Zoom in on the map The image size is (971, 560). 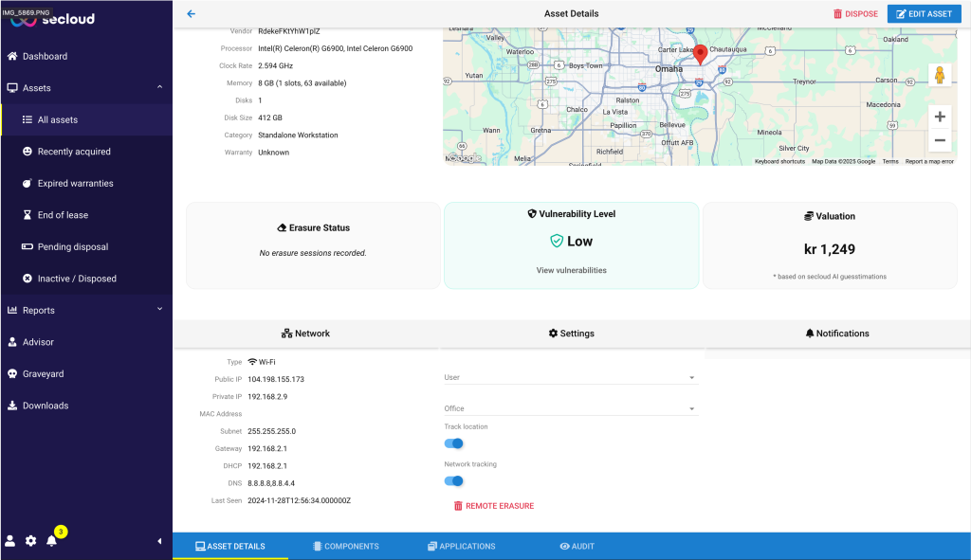[x=940, y=117]
